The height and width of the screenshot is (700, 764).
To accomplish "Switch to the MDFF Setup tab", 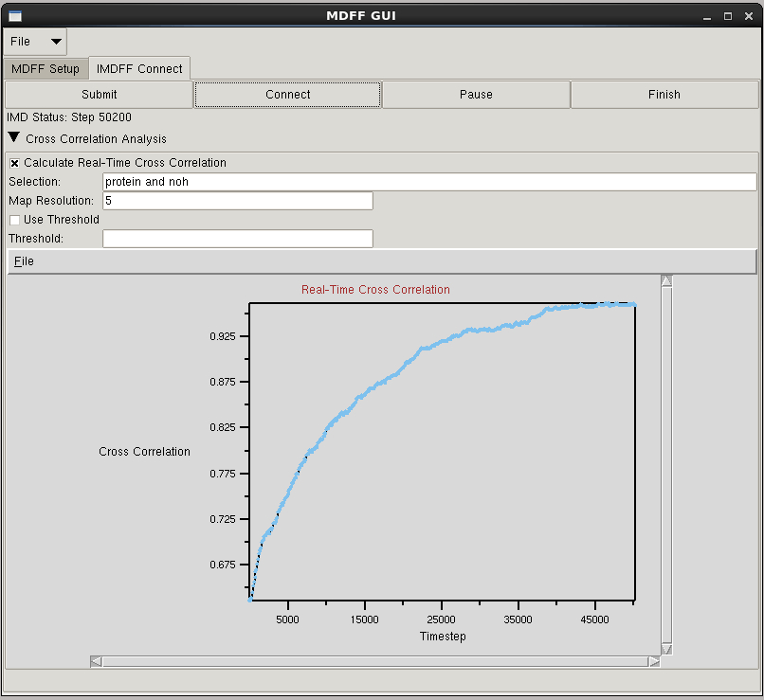I will [45, 69].
